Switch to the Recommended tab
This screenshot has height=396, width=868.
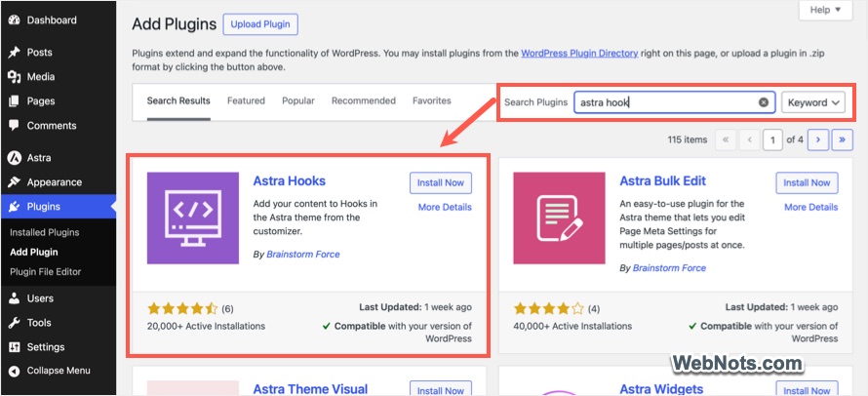tap(364, 100)
